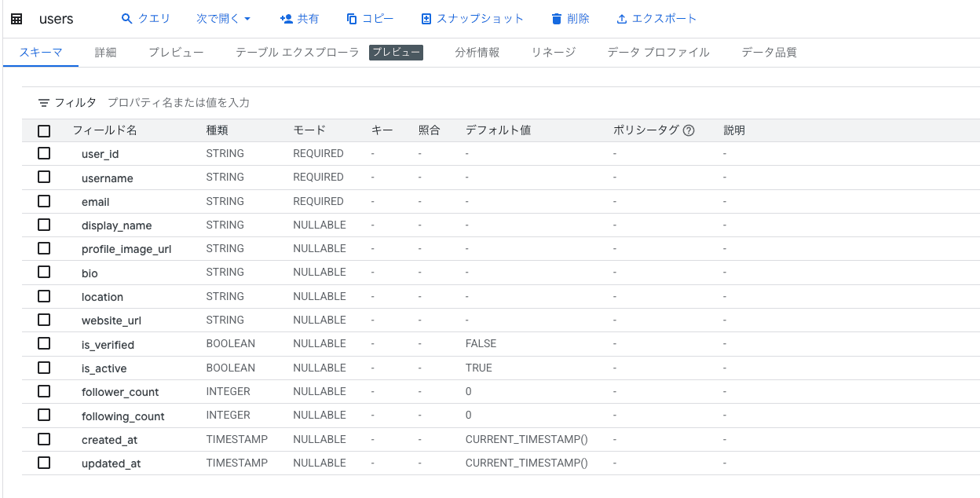Viewport: 980px width, 498px height.
Task: Open データ プロファイル for the table
Action: coord(656,52)
